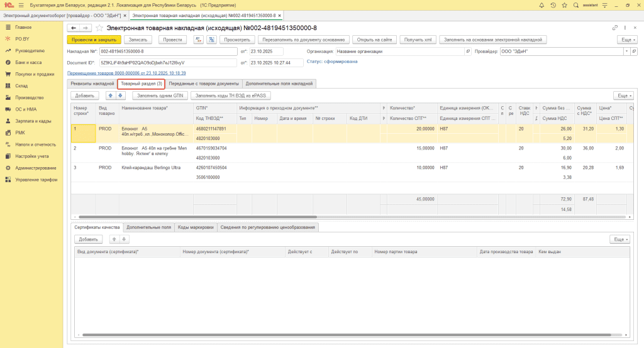Image resolution: width=644 pixels, height=348 pixels.
Task: Close the Электронный документооборот tab
Action: click(125, 15)
